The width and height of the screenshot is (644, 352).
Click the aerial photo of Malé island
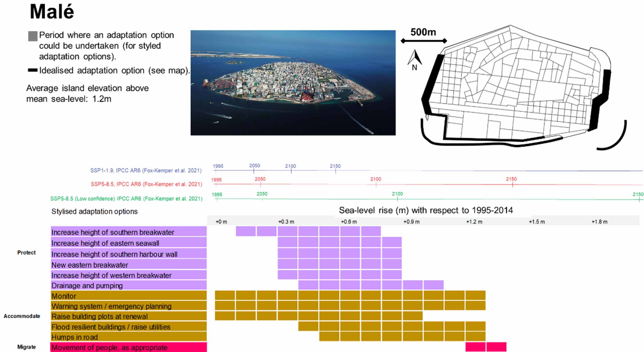tap(293, 83)
